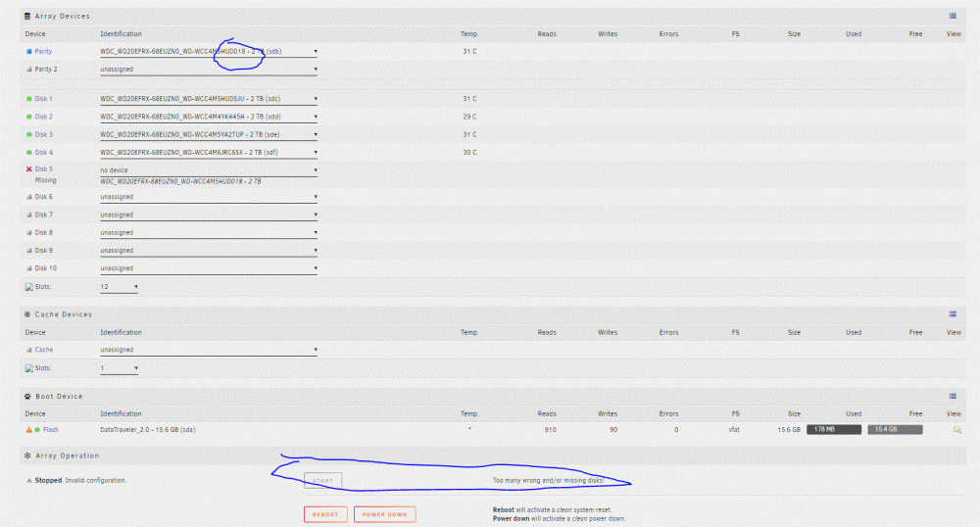980x527 pixels.
Task: Click the green status ball for Disk 2
Action: (28, 117)
